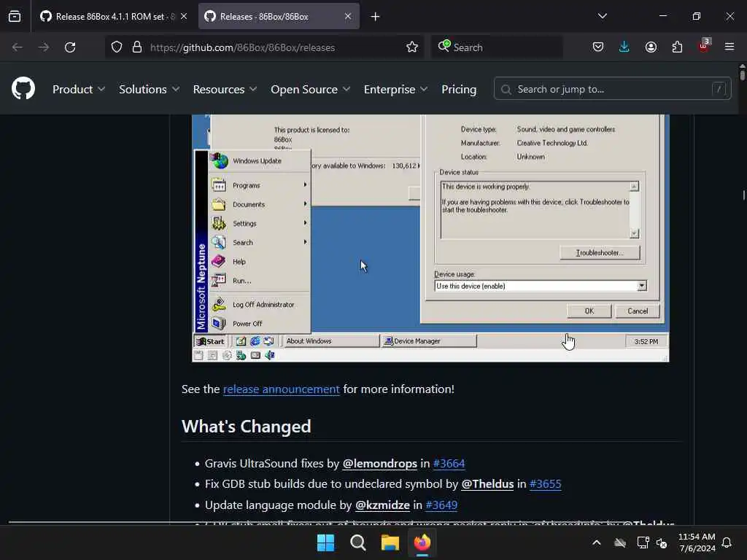
Task: Open the Firefox tab overview icon
Action: [x=15, y=16]
